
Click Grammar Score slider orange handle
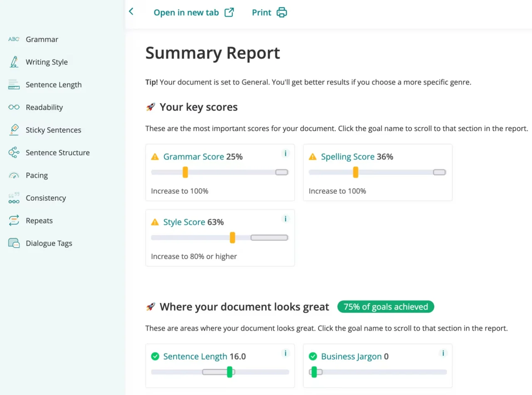(185, 172)
